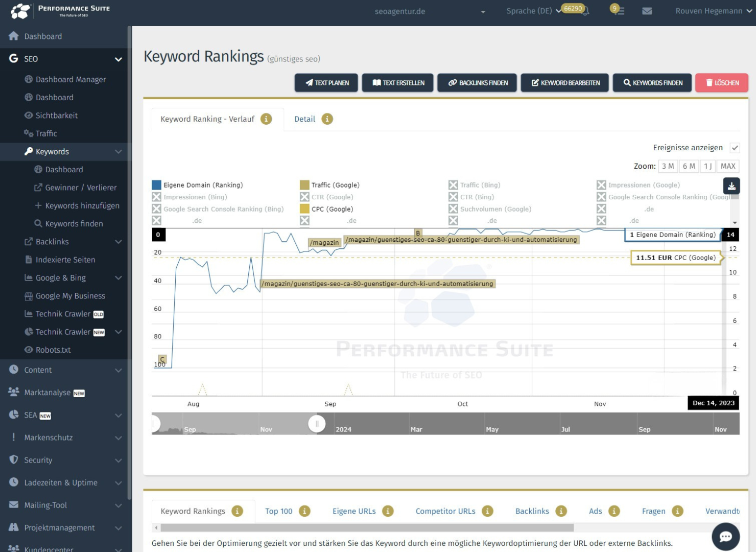The height and width of the screenshot is (552, 756).
Task: Expand the Backlinks sidebar submenu
Action: 118,242
